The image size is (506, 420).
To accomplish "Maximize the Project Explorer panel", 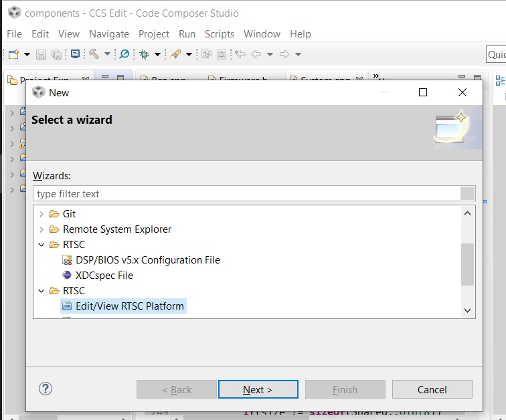I will (x=120, y=77).
